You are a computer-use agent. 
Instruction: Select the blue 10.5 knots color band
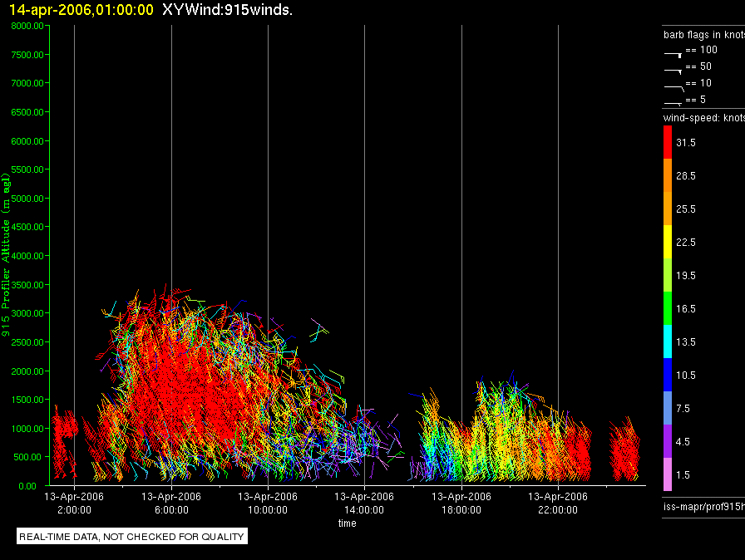(668, 375)
